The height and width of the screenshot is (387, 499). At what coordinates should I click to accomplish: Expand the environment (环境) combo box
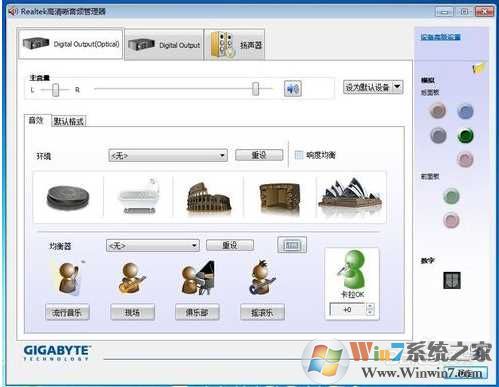[168, 155]
